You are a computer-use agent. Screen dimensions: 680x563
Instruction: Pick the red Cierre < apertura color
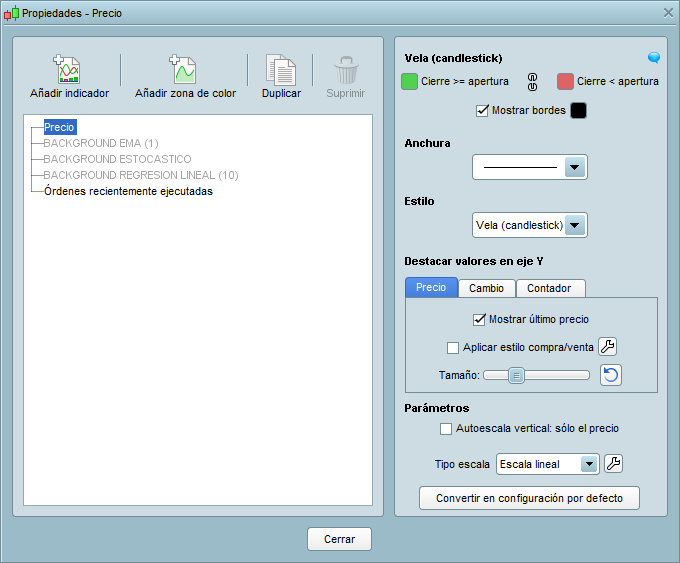(565, 82)
